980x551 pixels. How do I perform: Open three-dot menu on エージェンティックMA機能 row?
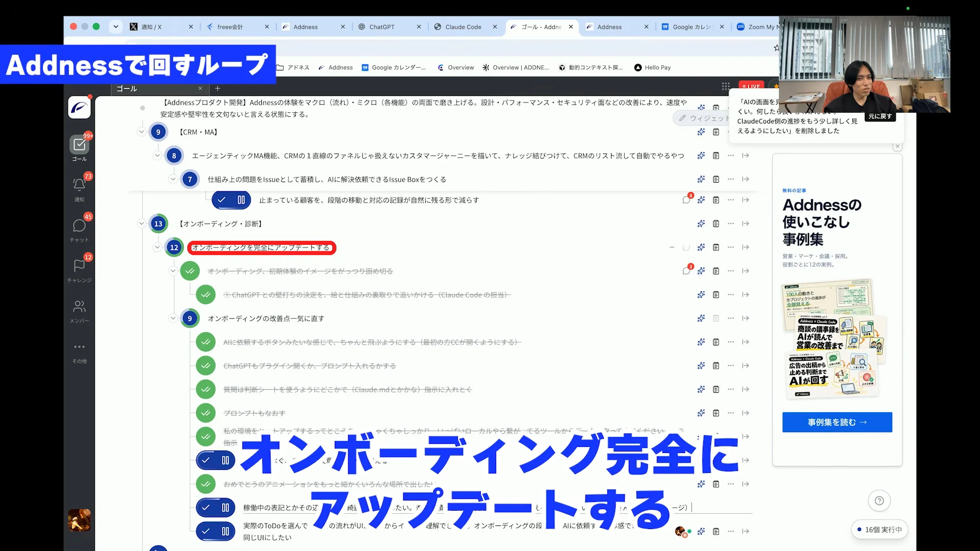point(731,156)
